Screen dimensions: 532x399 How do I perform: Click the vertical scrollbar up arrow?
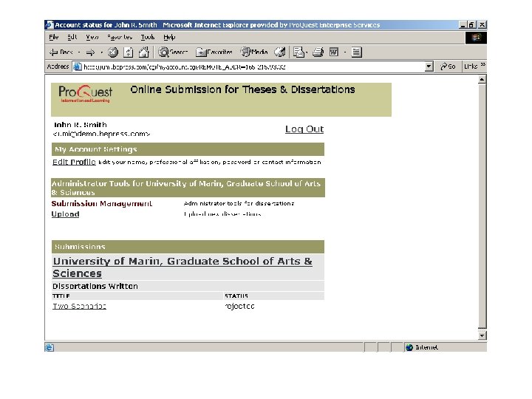coord(482,80)
